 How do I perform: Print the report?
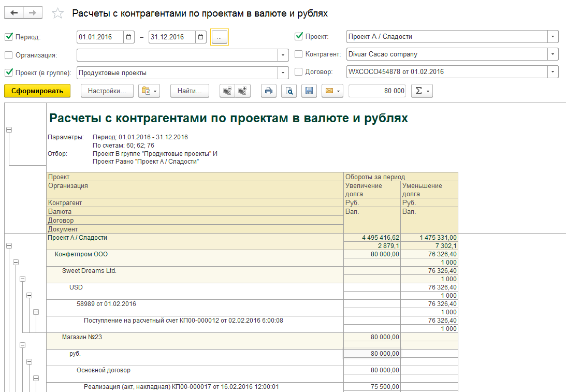coord(269,91)
